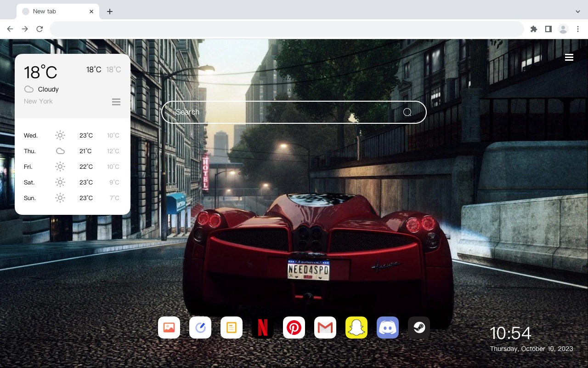Open the Discord shortcut
The width and height of the screenshot is (588, 368).
pyautogui.click(x=388, y=328)
